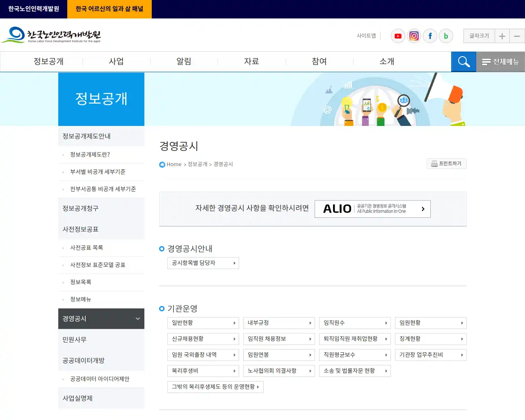The width and height of the screenshot is (525, 420).
Task: Open 내부규정 disclosure link
Action: click(279, 323)
